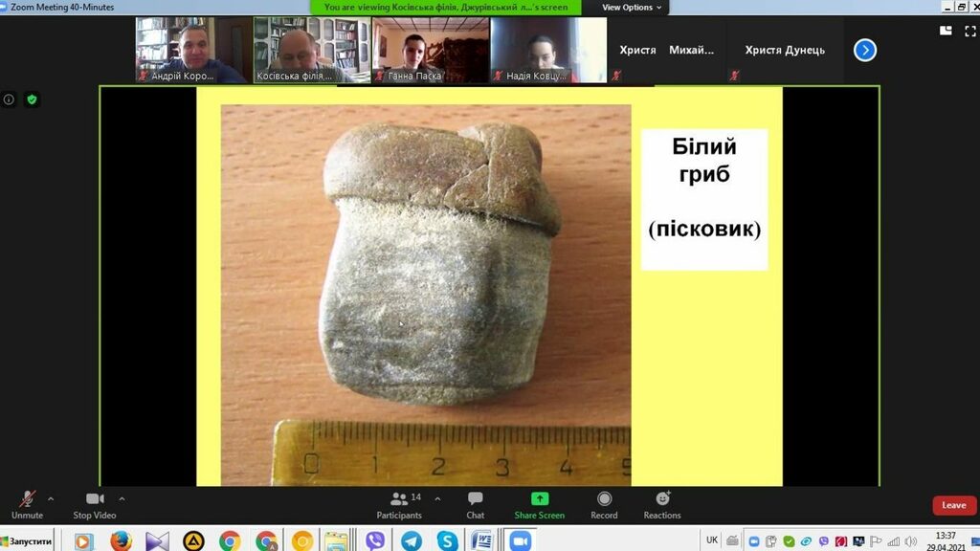
Task: Expand the arrow next to Participants
Action: point(437,498)
